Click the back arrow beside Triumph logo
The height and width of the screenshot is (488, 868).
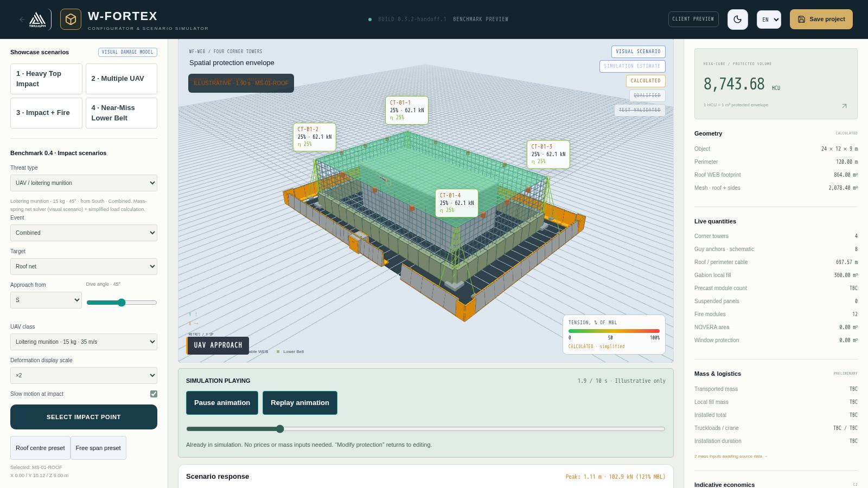[x=22, y=20]
